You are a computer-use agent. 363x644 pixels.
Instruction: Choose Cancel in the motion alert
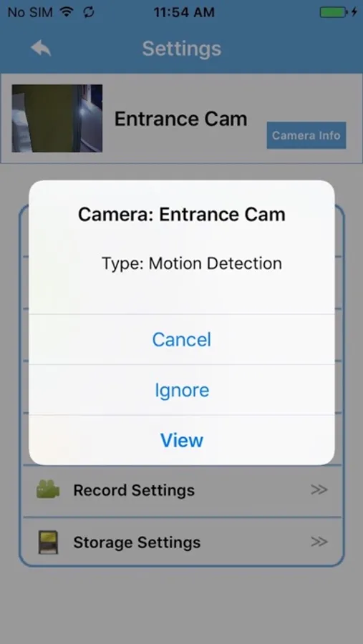pos(182,340)
